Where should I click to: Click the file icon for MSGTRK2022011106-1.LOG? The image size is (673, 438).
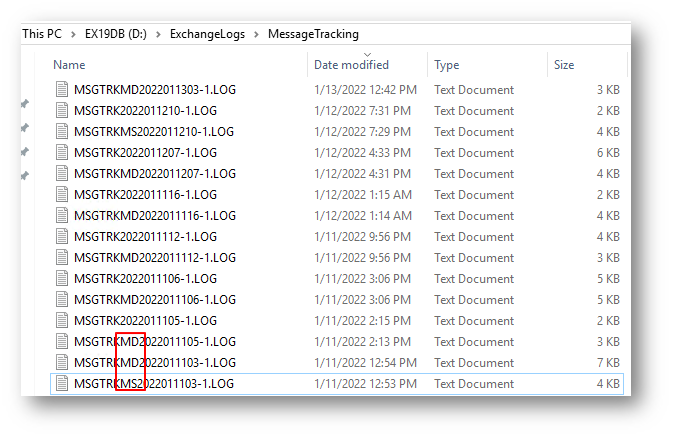tap(62, 279)
